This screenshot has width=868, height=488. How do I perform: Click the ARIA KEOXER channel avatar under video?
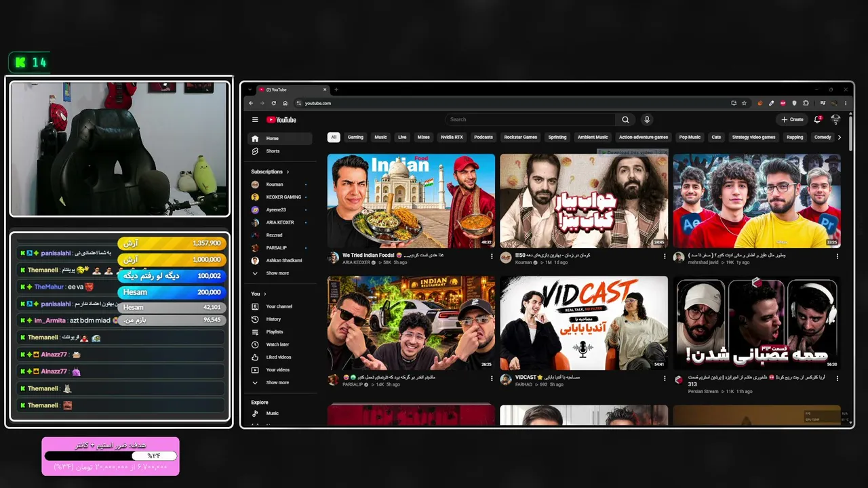(333, 258)
